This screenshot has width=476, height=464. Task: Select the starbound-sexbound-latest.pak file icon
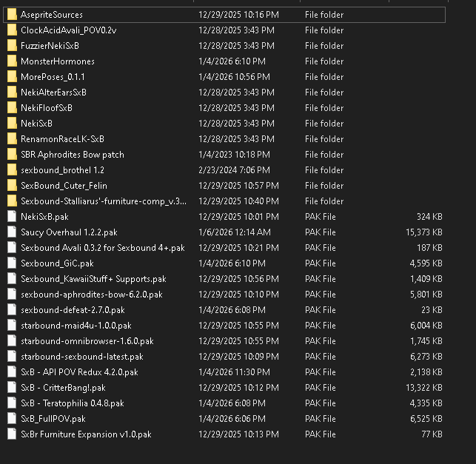(x=12, y=356)
